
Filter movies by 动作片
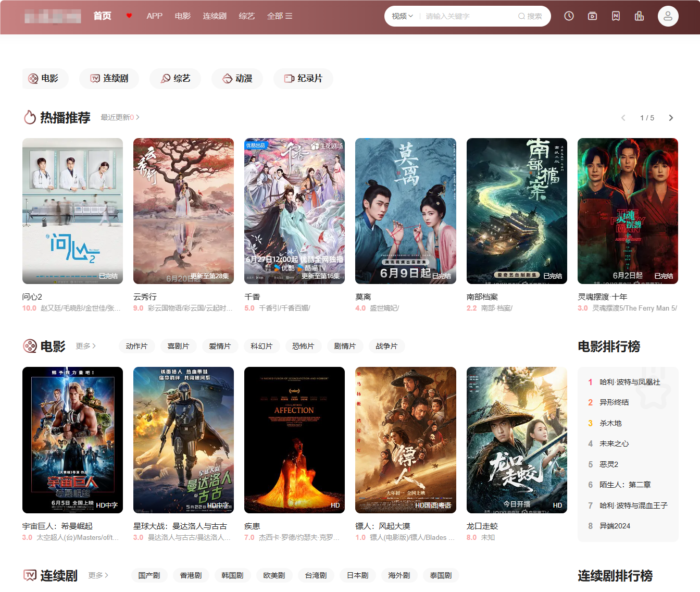[136, 346]
